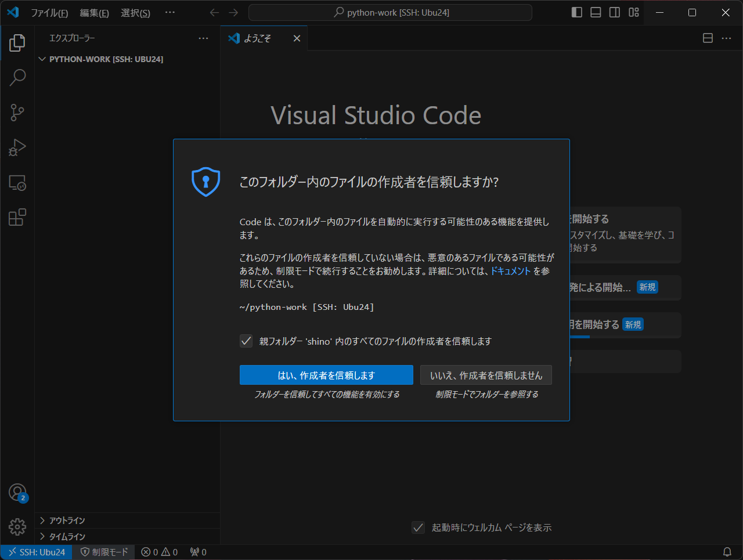Open the customize layout icon
Image resolution: width=743 pixels, height=560 pixels.
(x=634, y=12)
